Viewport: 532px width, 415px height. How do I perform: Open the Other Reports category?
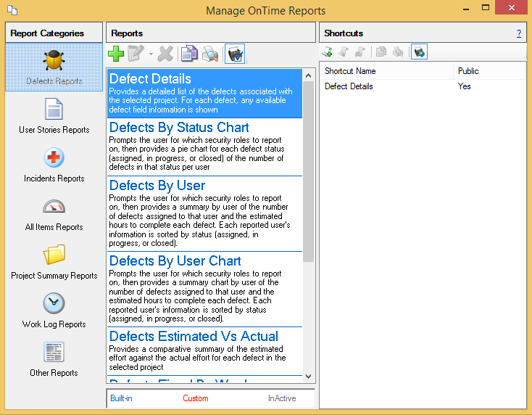pos(54,359)
